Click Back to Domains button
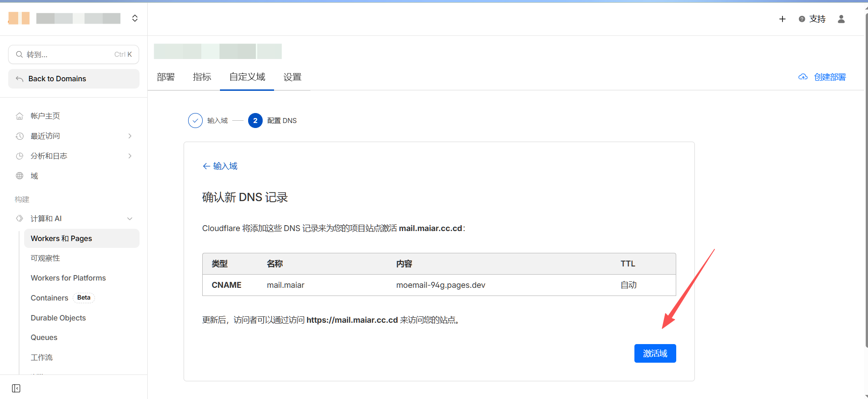Screen dimensions: 868x399 [x=74, y=79]
